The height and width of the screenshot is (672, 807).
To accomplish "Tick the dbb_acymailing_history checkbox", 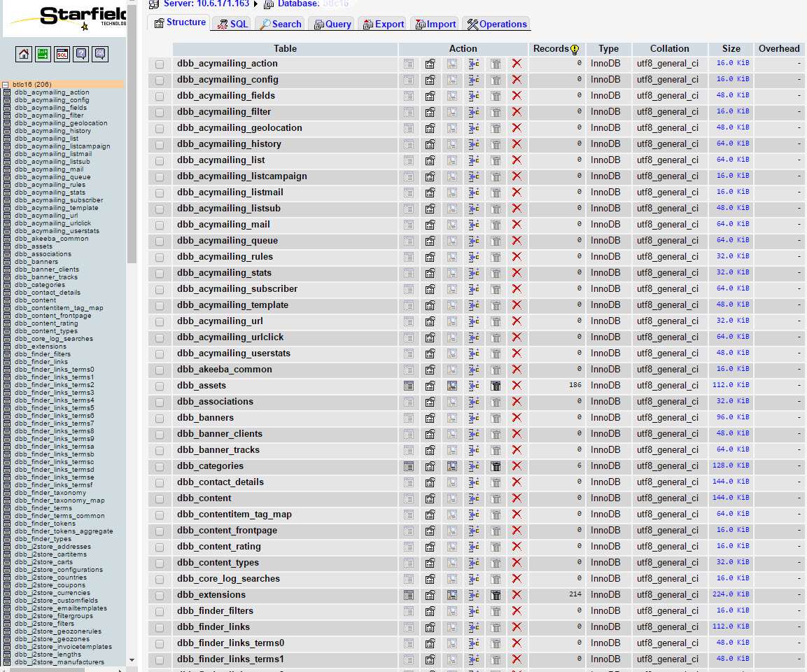I will 160,145.
